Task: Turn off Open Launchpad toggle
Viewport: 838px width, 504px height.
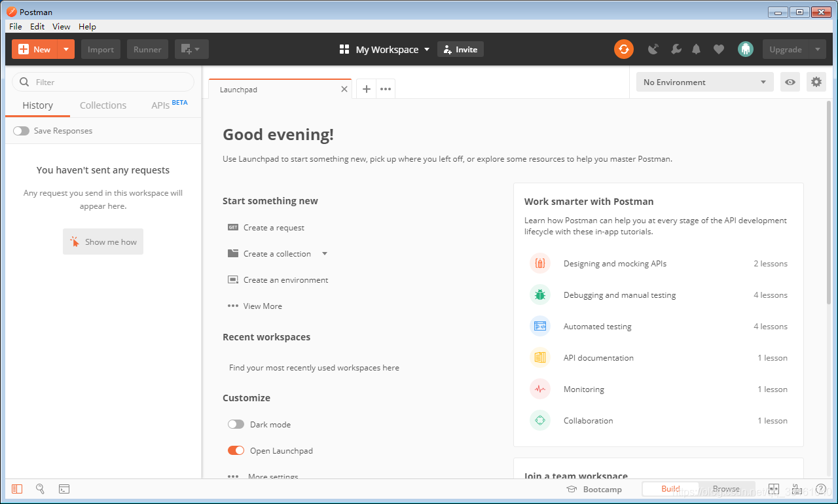Action: click(x=236, y=450)
